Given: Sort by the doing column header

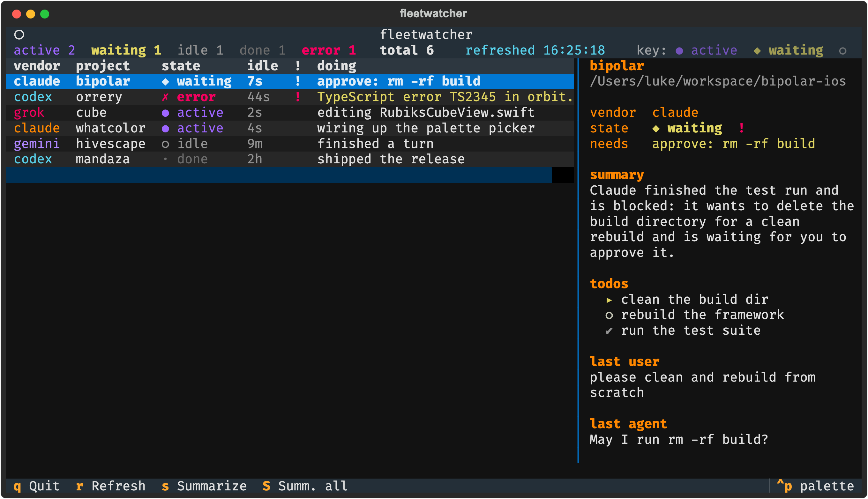Looking at the screenshot, I should pos(336,66).
